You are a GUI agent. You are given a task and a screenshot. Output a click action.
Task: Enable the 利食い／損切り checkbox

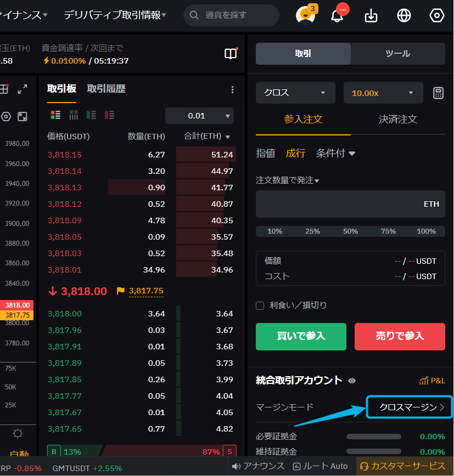260,305
